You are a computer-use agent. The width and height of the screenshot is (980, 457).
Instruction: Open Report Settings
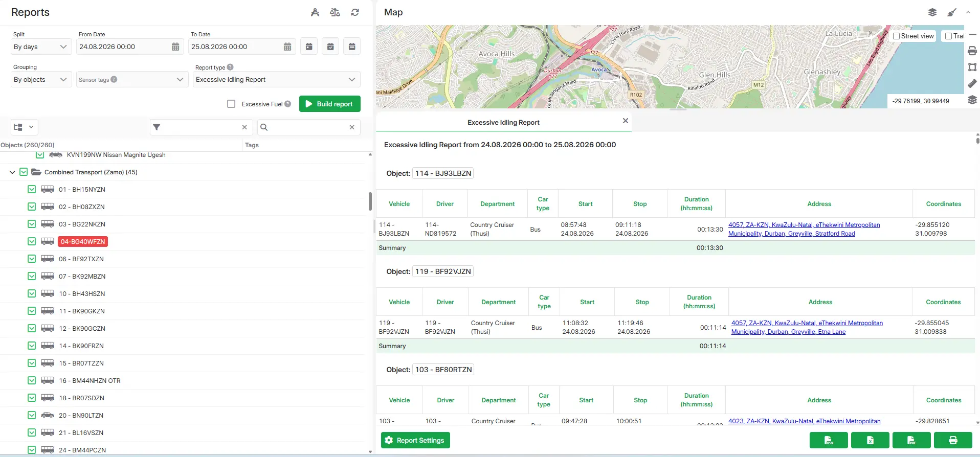tap(415, 440)
